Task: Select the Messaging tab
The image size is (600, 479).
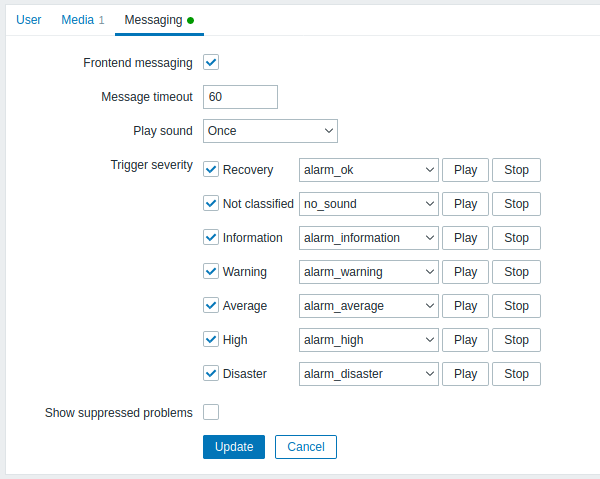Action: pos(159,20)
